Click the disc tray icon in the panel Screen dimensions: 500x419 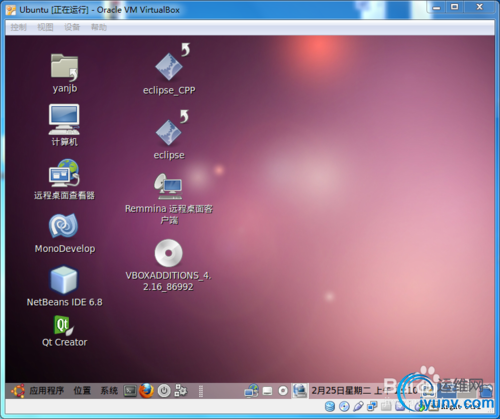click(283, 391)
